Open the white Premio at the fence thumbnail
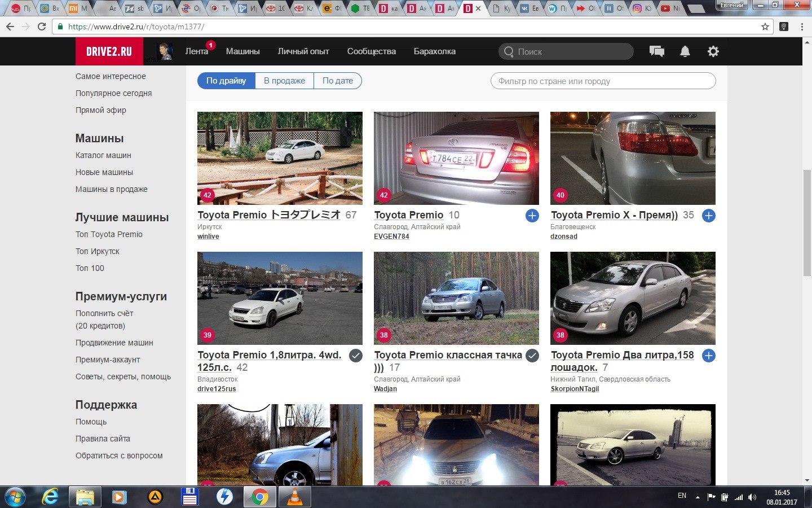 click(x=280, y=158)
